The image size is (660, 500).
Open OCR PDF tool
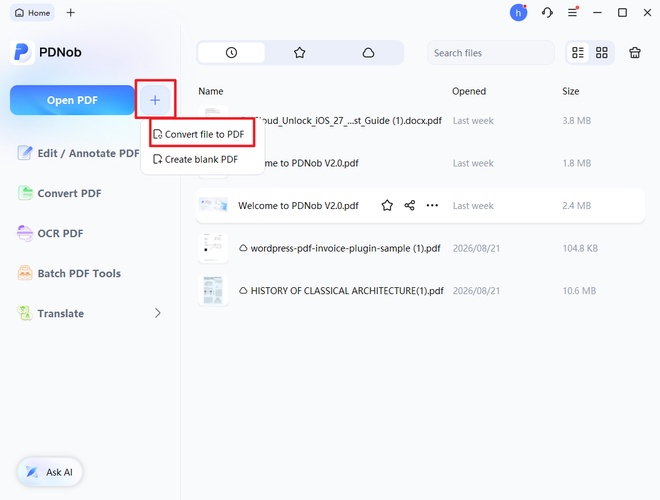pos(51,233)
